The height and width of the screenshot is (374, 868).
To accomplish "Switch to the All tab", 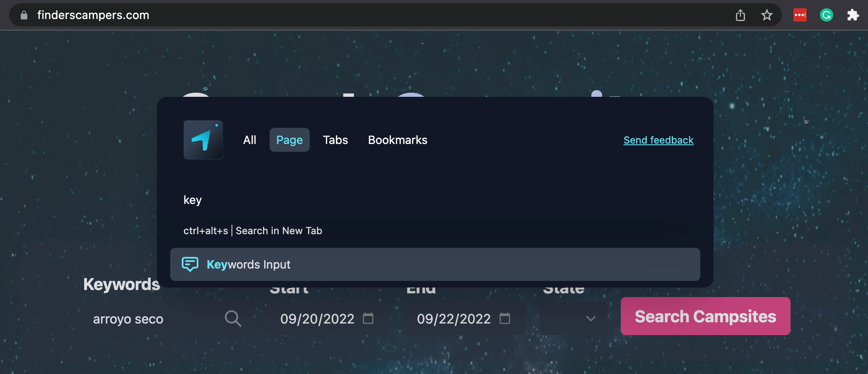I will (249, 140).
